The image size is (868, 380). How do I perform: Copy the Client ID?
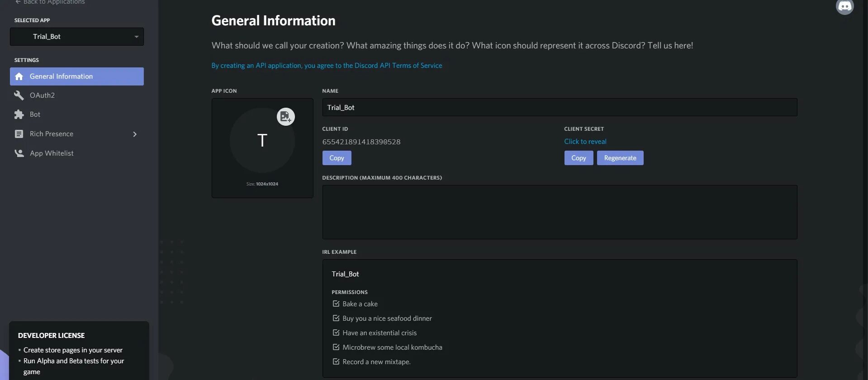(337, 158)
